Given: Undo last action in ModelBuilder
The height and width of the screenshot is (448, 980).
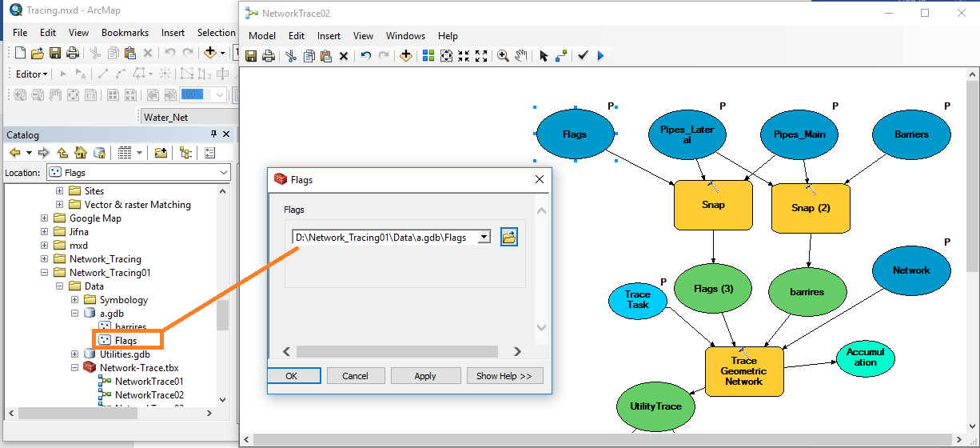Looking at the screenshot, I should (366, 56).
